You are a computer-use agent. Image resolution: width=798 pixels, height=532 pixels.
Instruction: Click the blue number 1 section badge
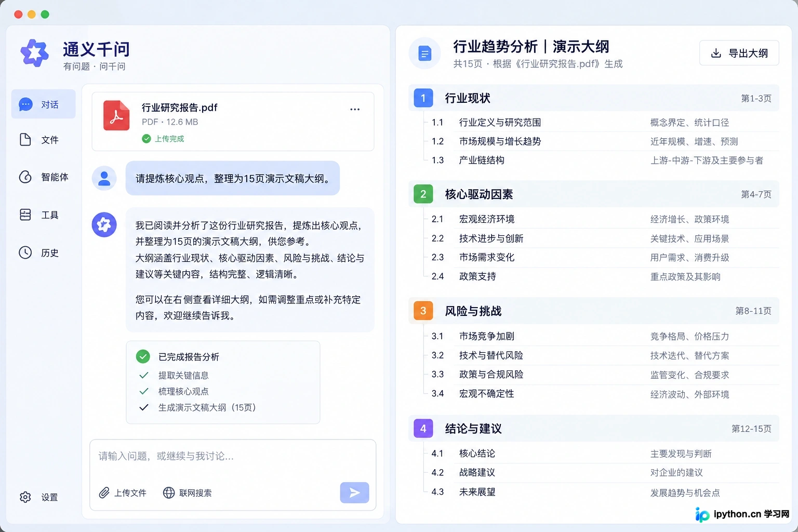tap(423, 98)
